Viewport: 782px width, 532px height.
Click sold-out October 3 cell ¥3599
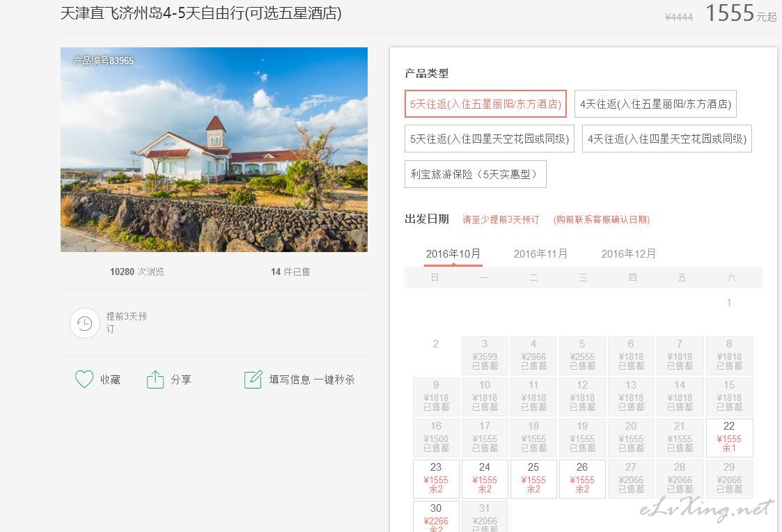click(x=485, y=356)
